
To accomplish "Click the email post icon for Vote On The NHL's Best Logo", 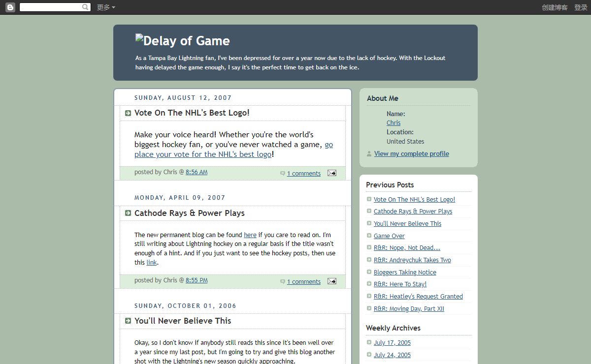I will pyautogui.click(x=332, y=173).
